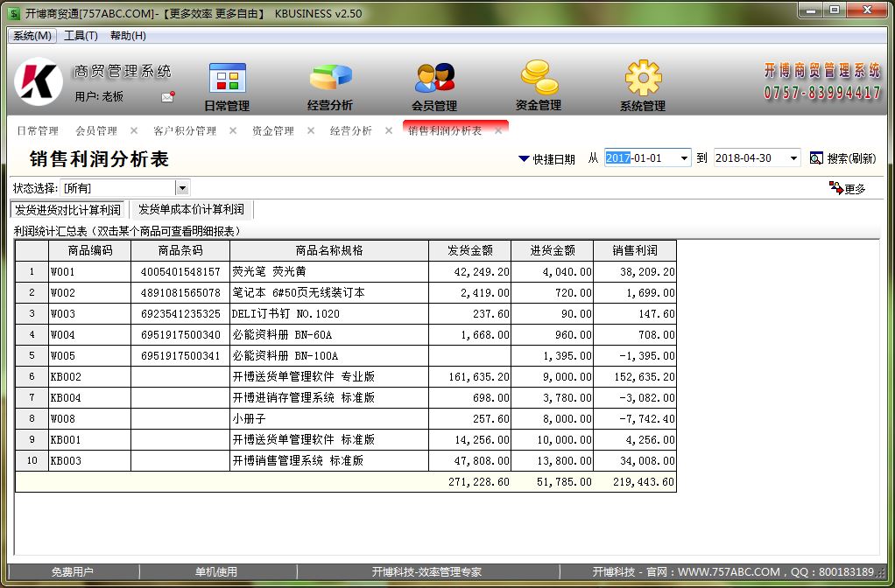Viewport: 895px width, 588px height.
Task: Select total profit 219,443.60 cell
Action: tap(635, 482)
